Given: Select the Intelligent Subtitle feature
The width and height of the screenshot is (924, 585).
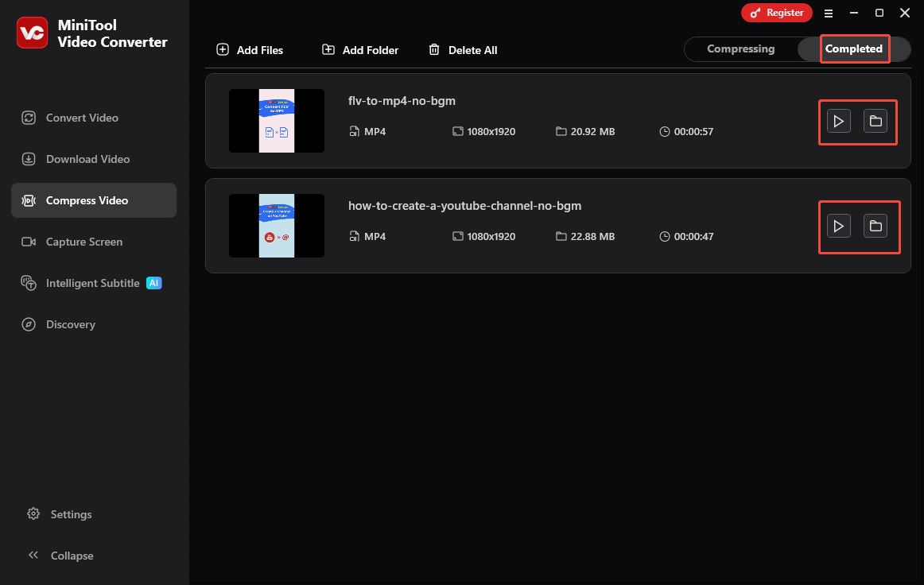Looking at the screenshot, I should (x=95, y=283).
